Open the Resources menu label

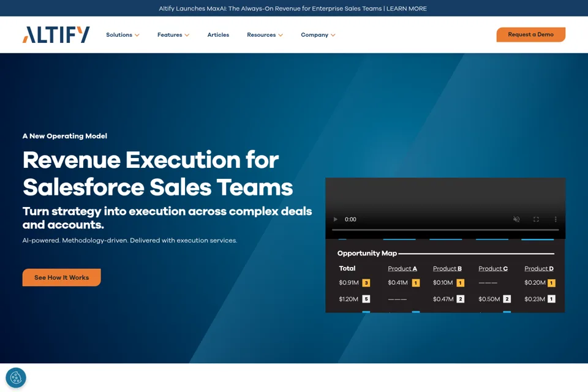pyautogui.click(x=261, y=34)
